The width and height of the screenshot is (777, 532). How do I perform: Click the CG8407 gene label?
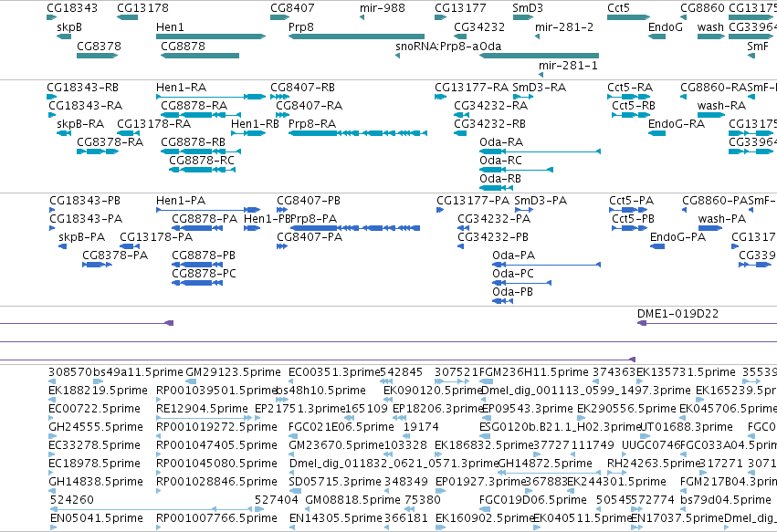(x=292, y=8)
